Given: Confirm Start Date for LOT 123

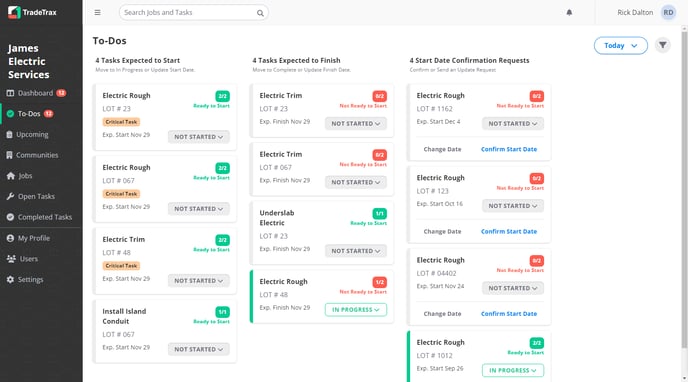Looking at the screenshot, I should 509,232.
